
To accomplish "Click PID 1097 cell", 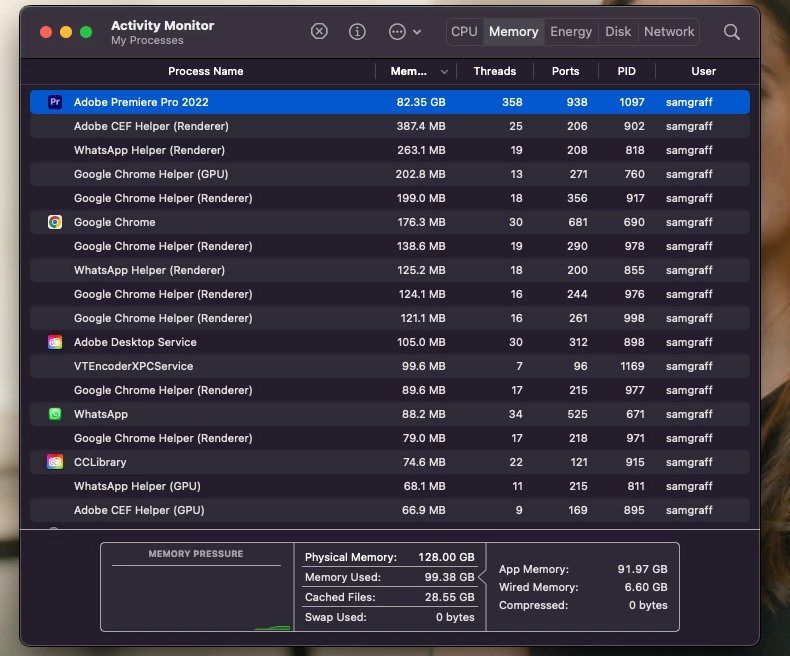I will coord(632,102).
